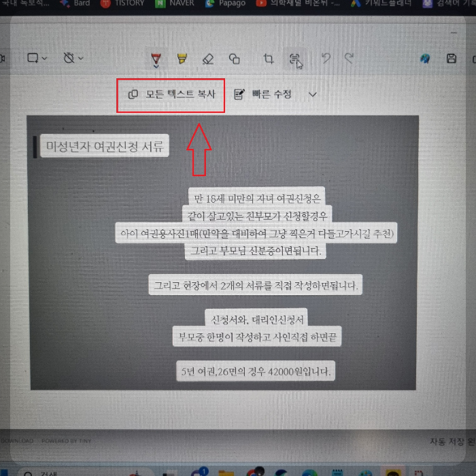Select the yellow Highlighter tool
Viewport: 476px width, 476px height.
182,58
